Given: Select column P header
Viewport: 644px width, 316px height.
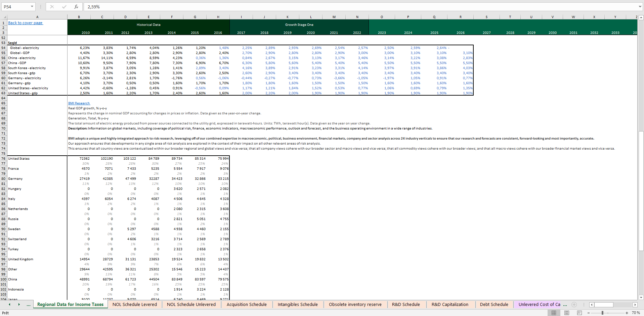Looking at the screenshot, I should point(408,17).
